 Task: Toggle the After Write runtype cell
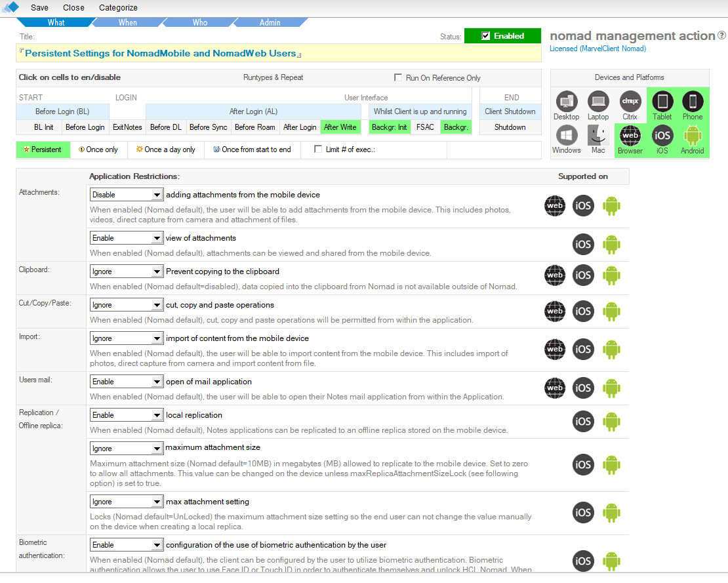click(340, 127)
